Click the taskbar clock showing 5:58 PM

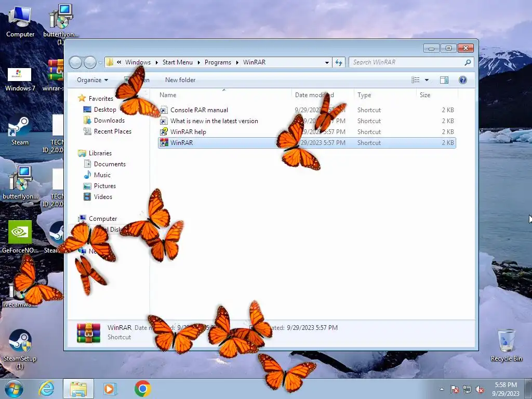coord(506,389)
